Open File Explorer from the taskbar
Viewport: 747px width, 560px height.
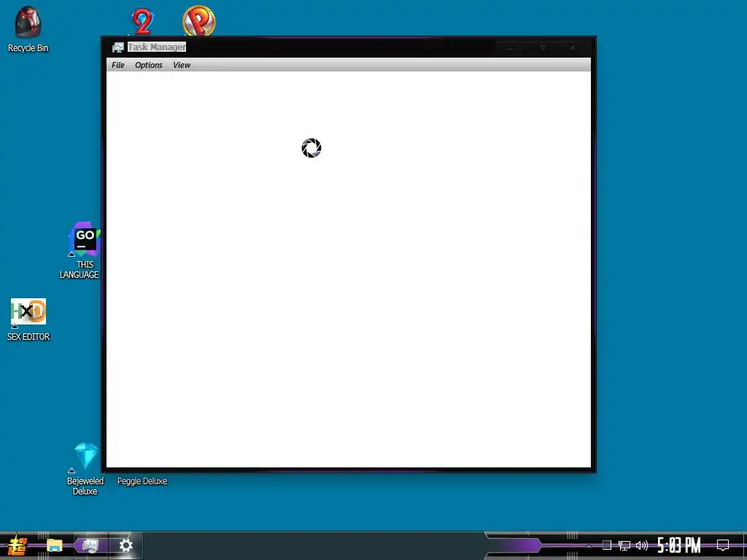[54, 545]
